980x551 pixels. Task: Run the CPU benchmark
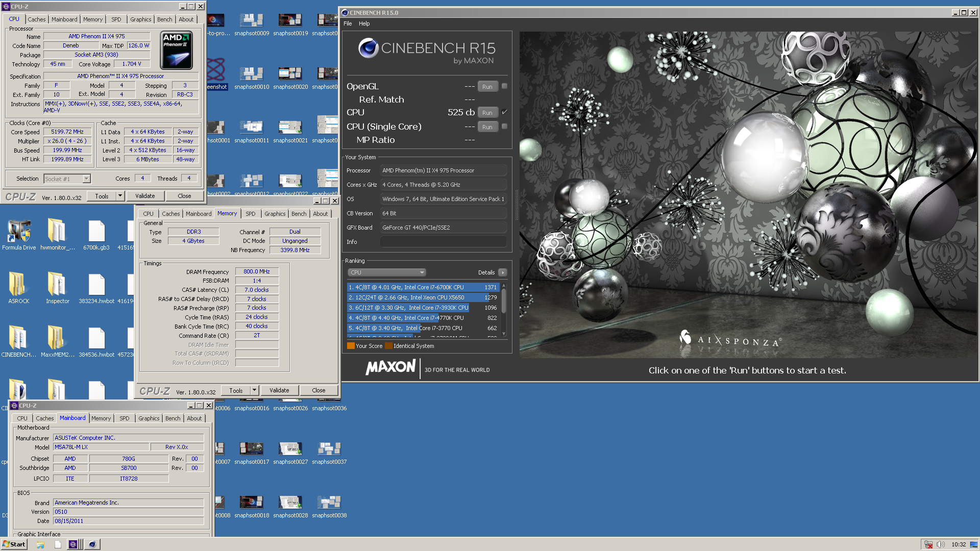click(x=487, y=113)
